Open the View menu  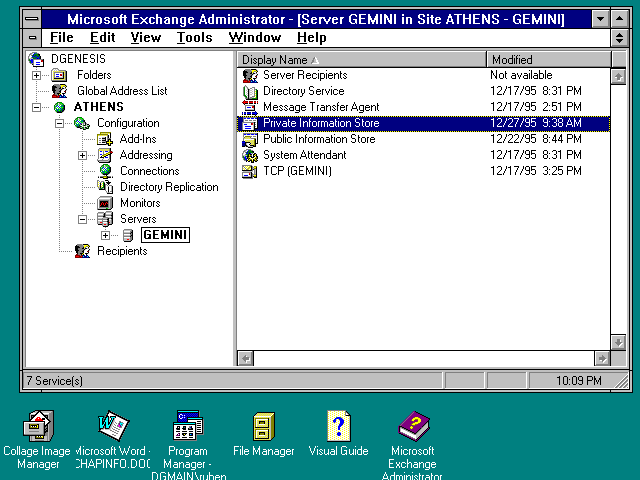[146, 38]
